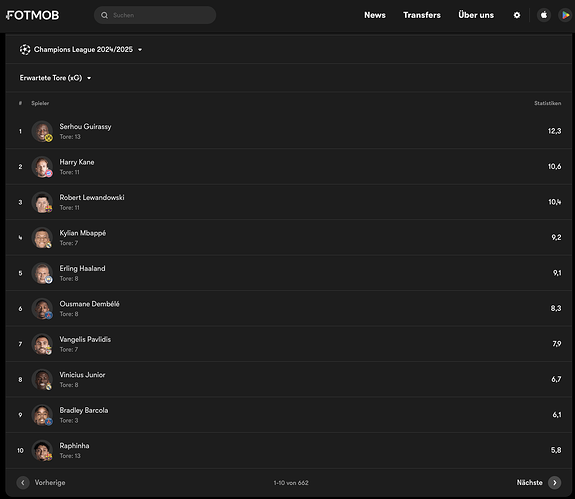The height and width of the screenshot is (499, 575).
Task: Open the News menu item
Action: (375, 15)
